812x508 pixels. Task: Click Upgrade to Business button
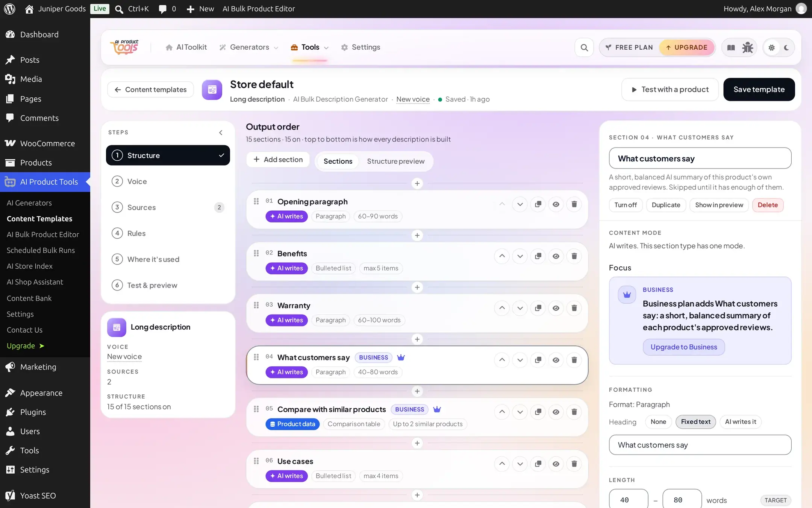click(683, 347)
